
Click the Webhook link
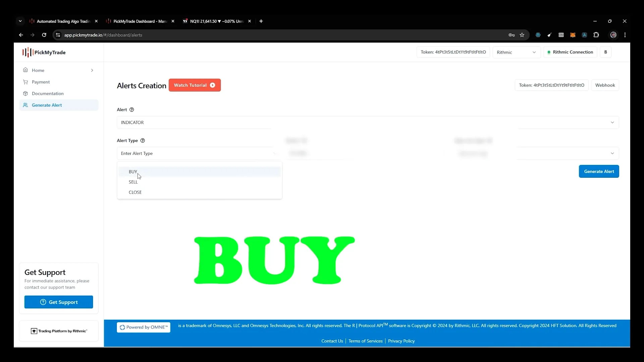coord(605,85)
